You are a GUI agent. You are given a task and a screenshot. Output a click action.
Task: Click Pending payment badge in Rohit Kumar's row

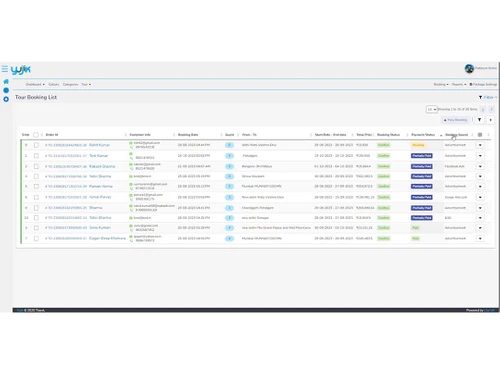[418, 145]
